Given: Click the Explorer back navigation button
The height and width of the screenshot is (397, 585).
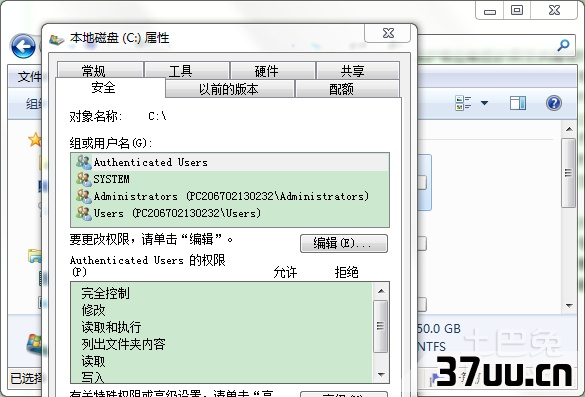Looking at the screenshot, I should point(23,46).
